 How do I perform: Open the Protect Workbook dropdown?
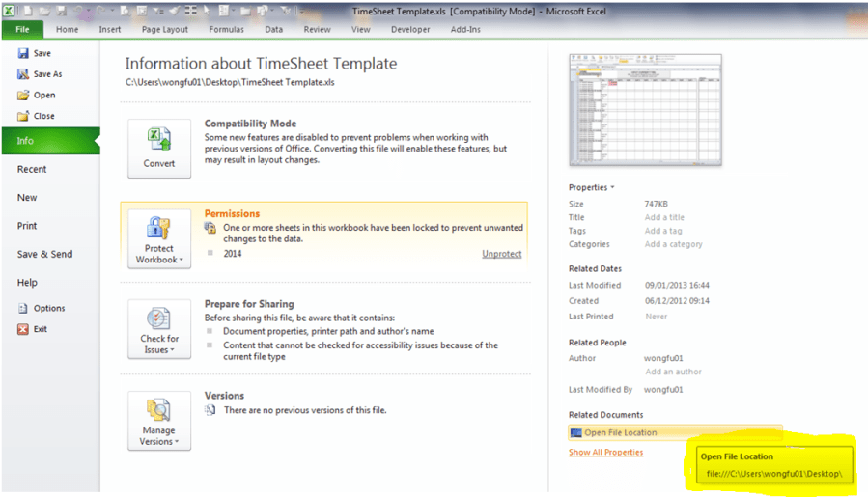159,239
